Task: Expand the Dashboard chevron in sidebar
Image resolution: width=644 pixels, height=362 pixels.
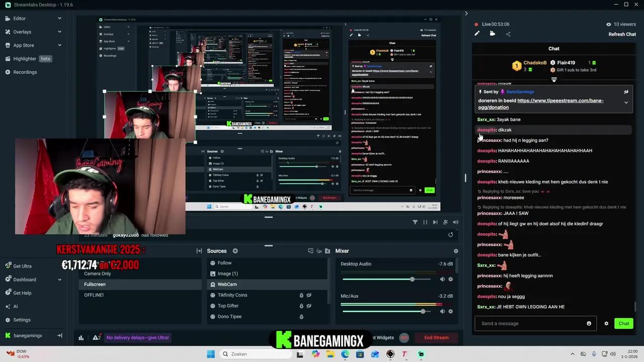Action: click(x=59, y=280)
